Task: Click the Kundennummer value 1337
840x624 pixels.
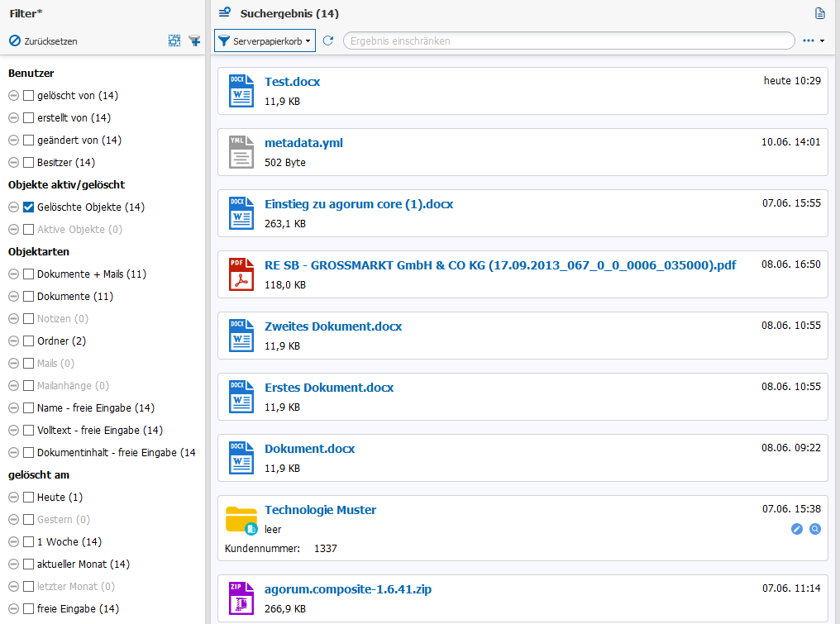Action: (325, 549)
